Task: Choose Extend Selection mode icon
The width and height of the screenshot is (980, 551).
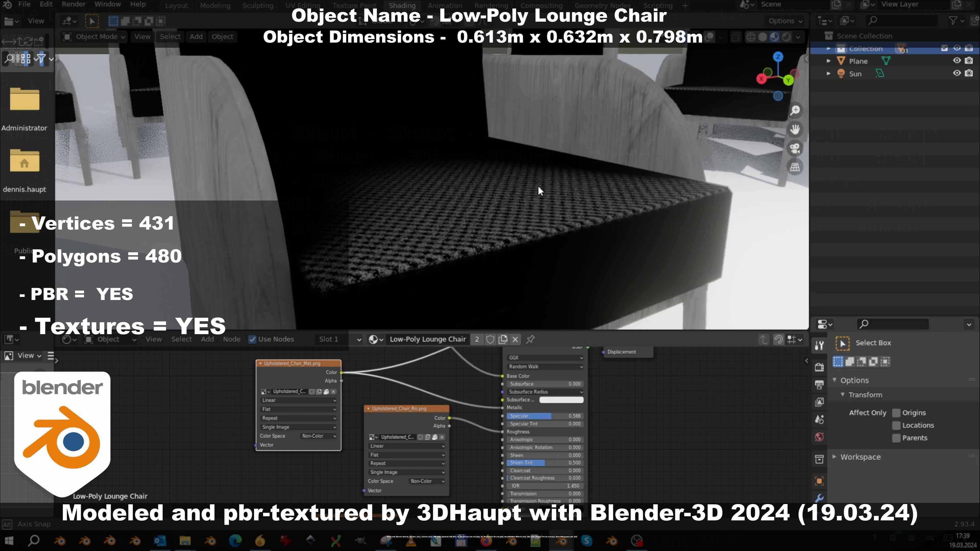Action: (x=850, y=362)
